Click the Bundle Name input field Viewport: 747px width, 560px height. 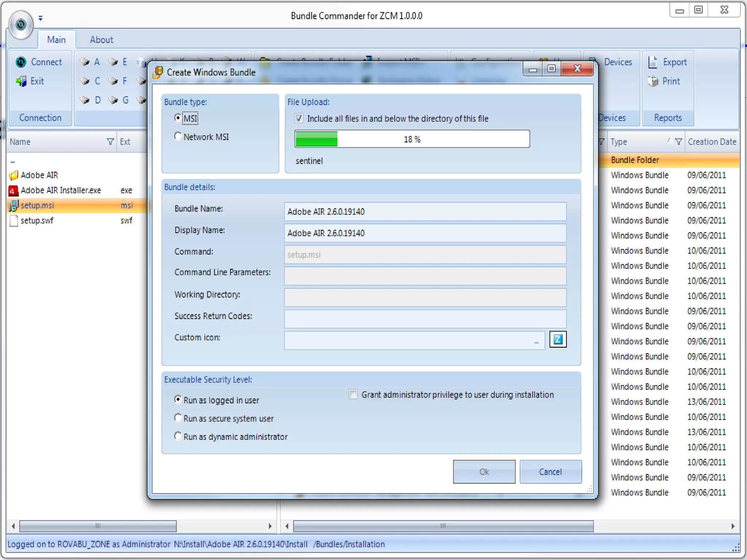coord(425,211)
